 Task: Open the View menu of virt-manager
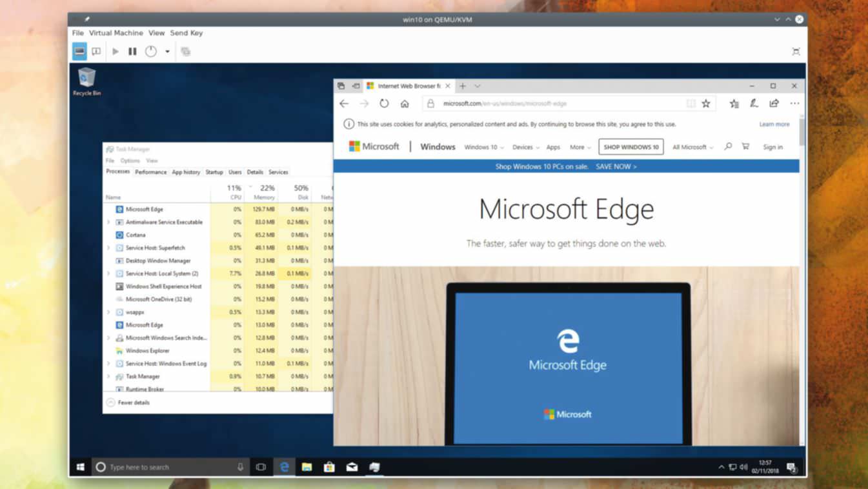156,33
